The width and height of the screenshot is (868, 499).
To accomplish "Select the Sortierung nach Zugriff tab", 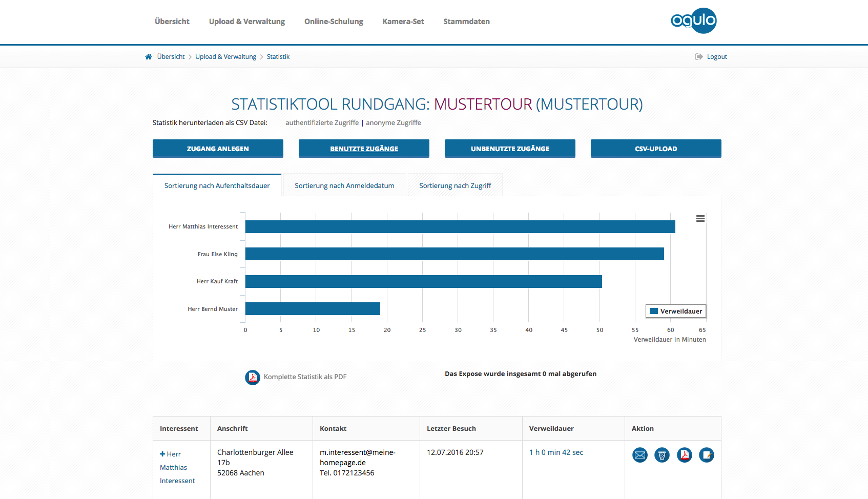I will [x=455, y=185].
